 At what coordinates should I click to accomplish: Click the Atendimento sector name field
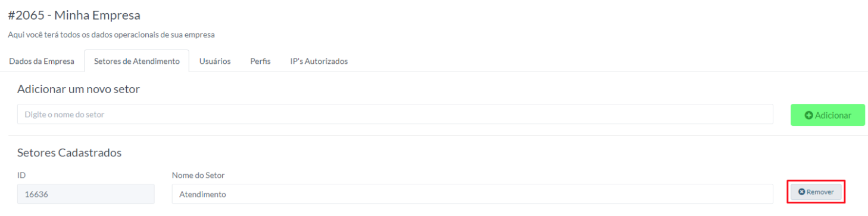(473, 194)
